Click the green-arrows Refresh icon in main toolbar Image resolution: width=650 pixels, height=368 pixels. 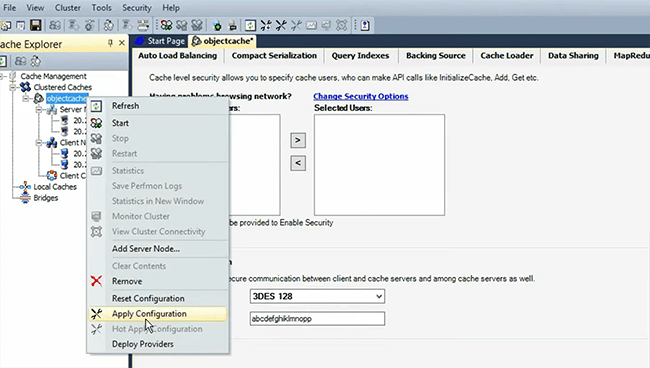click(x=250, y=26)
